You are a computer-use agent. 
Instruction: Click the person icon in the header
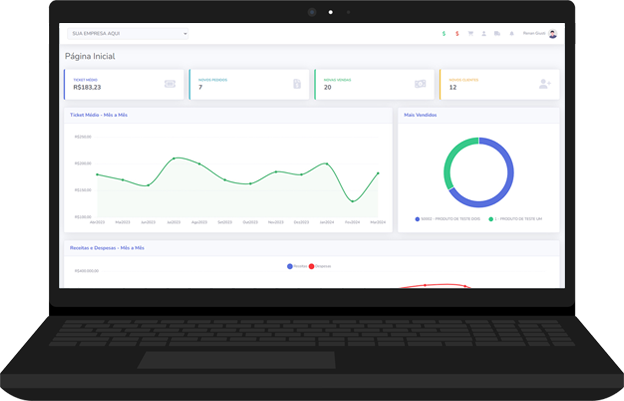click(x=484, y=33)
